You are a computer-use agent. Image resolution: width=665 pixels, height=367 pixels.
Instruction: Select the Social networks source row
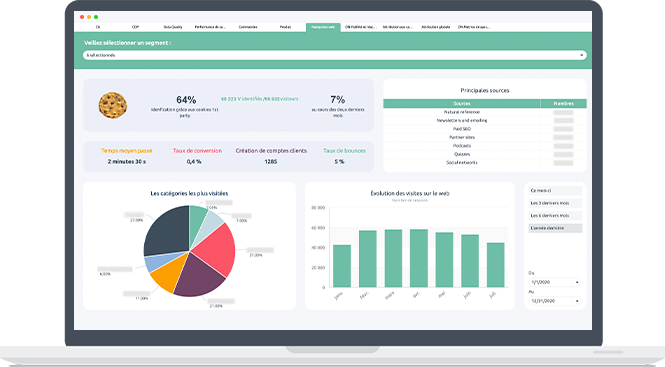(485, 163)
